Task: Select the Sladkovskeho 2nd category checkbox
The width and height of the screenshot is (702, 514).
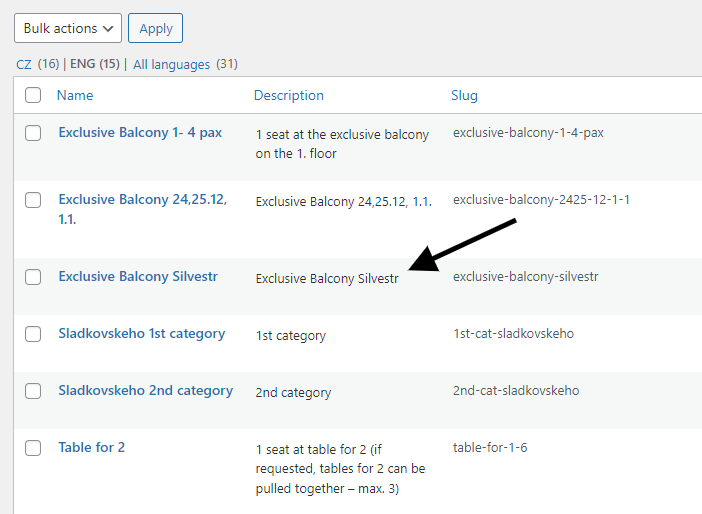Action: [x=33, y=391]
